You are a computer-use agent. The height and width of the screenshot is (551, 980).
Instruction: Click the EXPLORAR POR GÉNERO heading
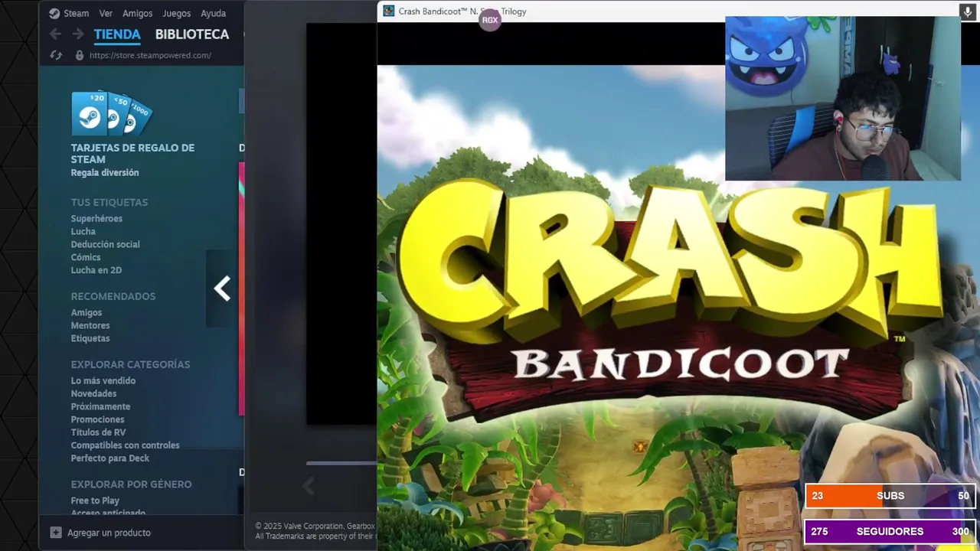(x=132, y=484)
